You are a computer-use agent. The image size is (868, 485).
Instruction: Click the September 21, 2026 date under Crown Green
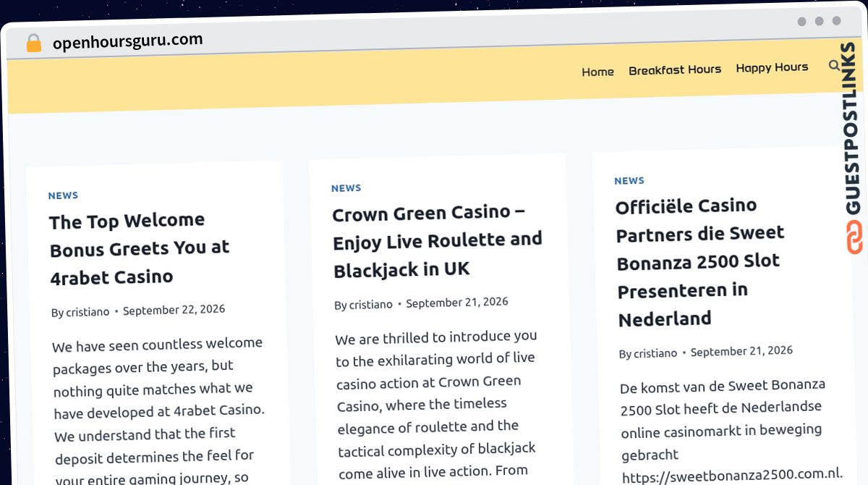click(x=457, y=303)
